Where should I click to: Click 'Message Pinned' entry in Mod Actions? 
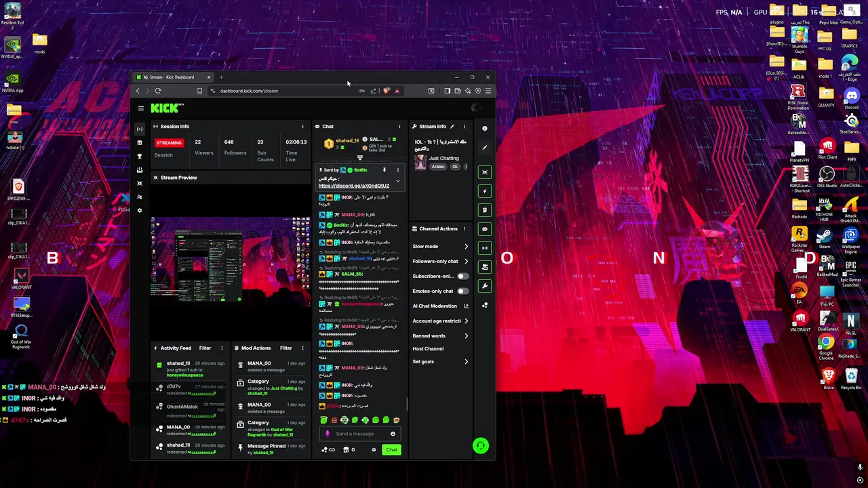click(271, 449)
